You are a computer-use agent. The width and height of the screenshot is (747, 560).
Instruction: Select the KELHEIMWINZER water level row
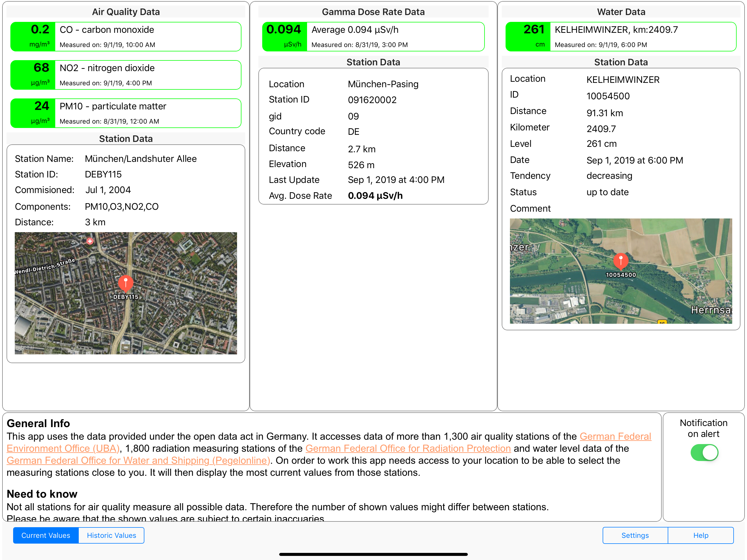click(621, 37)
